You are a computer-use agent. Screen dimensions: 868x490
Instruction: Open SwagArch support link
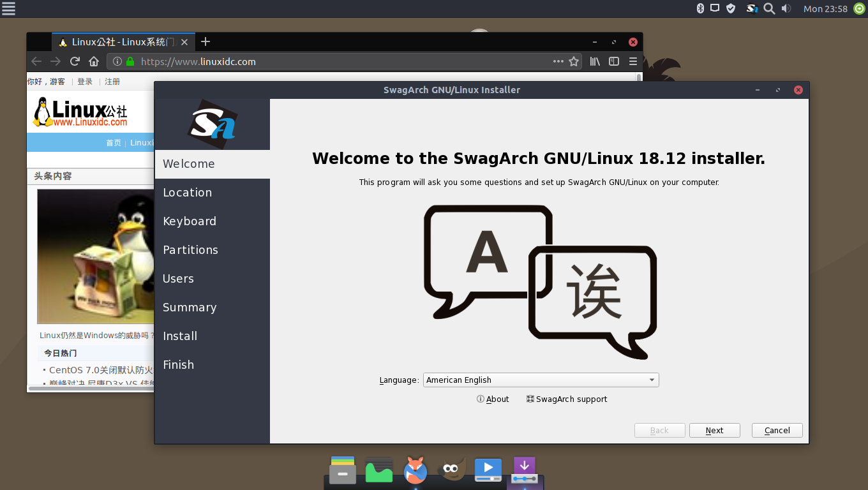coord(567,399)
